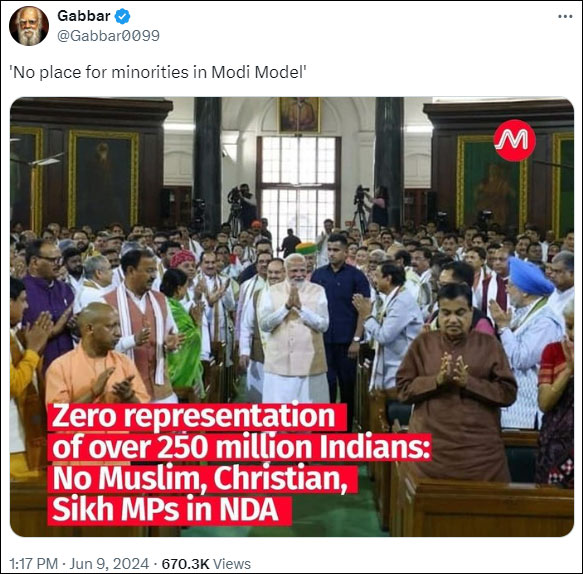Click the red M logo on the image
The image size is (583, 574).
[x=514, y=140]
